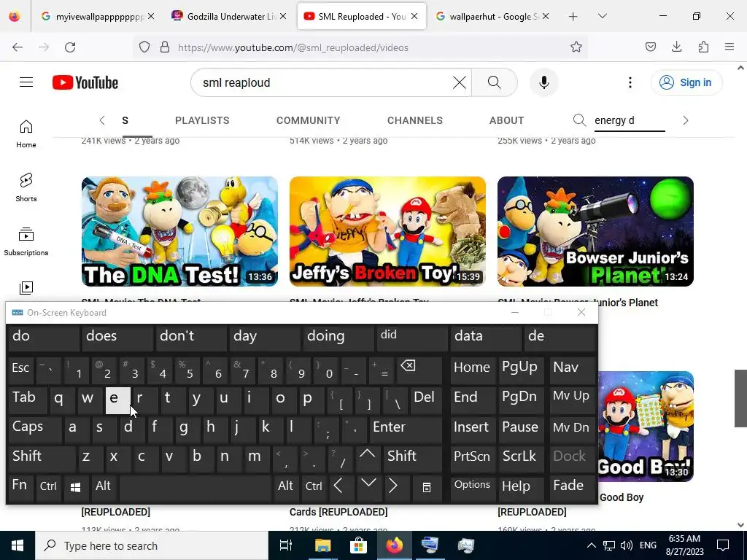Screen dimensions: 747x560
Task: Pick the 'doing' word suggestion
Action: tap(338, 338)
